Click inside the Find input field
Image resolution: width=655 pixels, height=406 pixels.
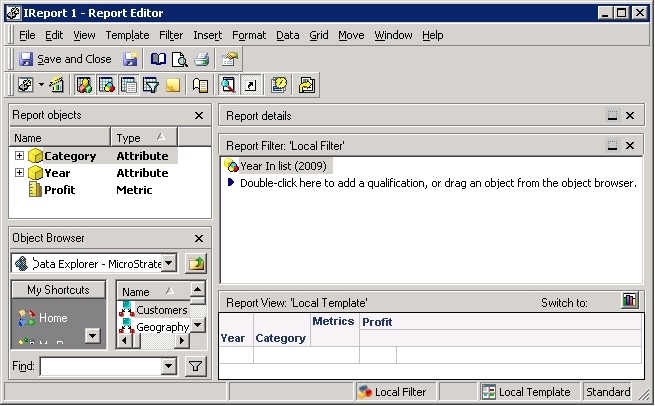[x=101, y=366]
